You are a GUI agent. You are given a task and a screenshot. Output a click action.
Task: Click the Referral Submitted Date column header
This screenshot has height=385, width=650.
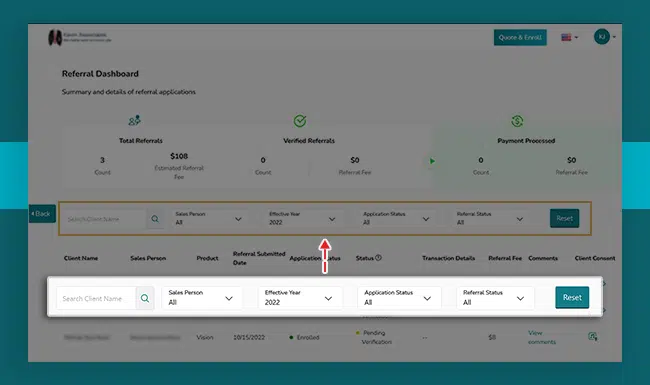click(259, 258)
